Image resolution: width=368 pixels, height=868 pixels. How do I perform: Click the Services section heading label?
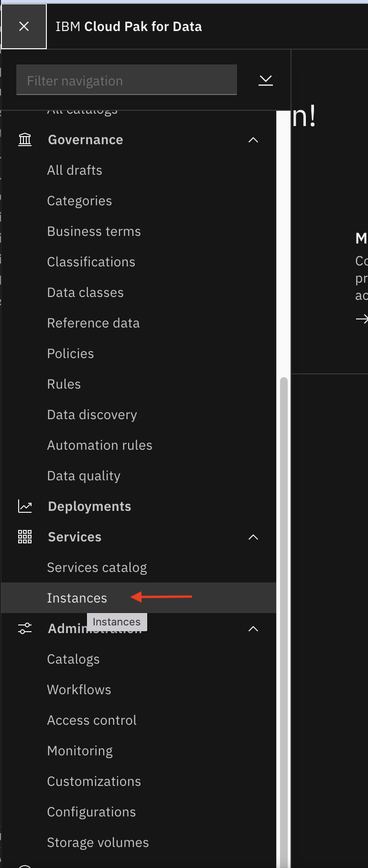pyautogui.click(x=75, y=537)
